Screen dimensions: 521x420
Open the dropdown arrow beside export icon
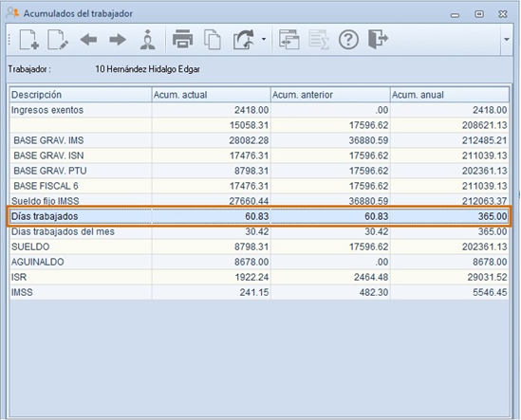coord(264,39)
